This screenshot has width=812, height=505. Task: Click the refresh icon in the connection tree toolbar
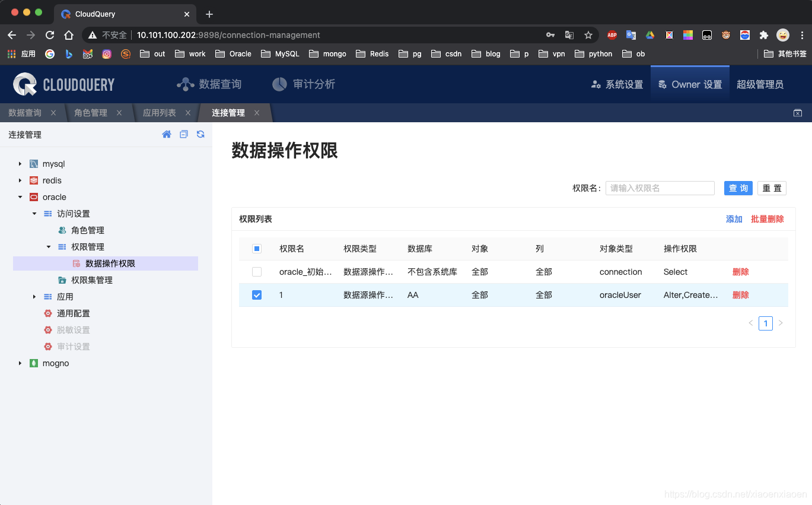200,134
